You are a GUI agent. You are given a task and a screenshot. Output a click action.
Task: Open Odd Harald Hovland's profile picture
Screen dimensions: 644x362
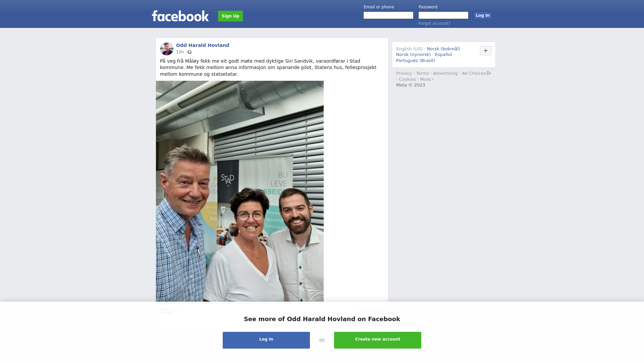click(166, 49)
